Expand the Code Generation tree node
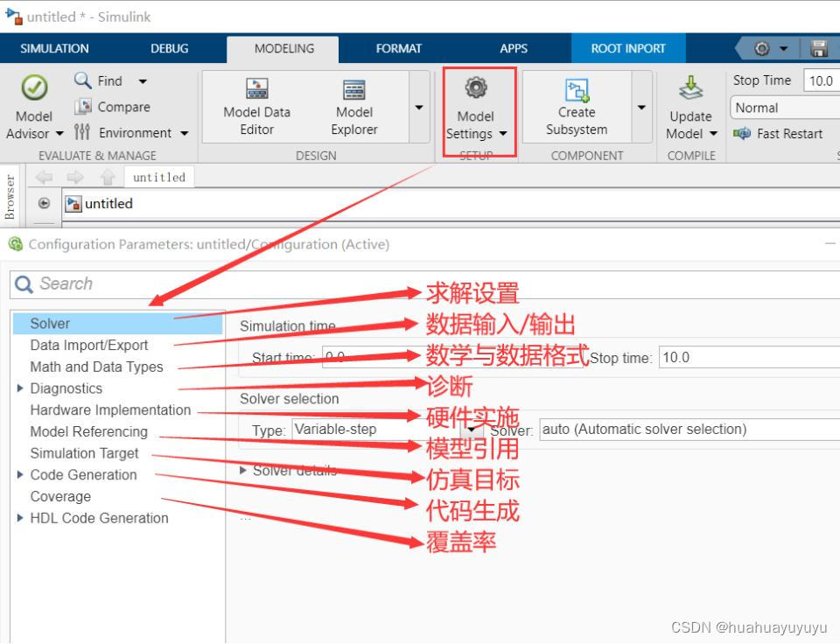Viewport: 840px width, 644px height. coord(20,475)
